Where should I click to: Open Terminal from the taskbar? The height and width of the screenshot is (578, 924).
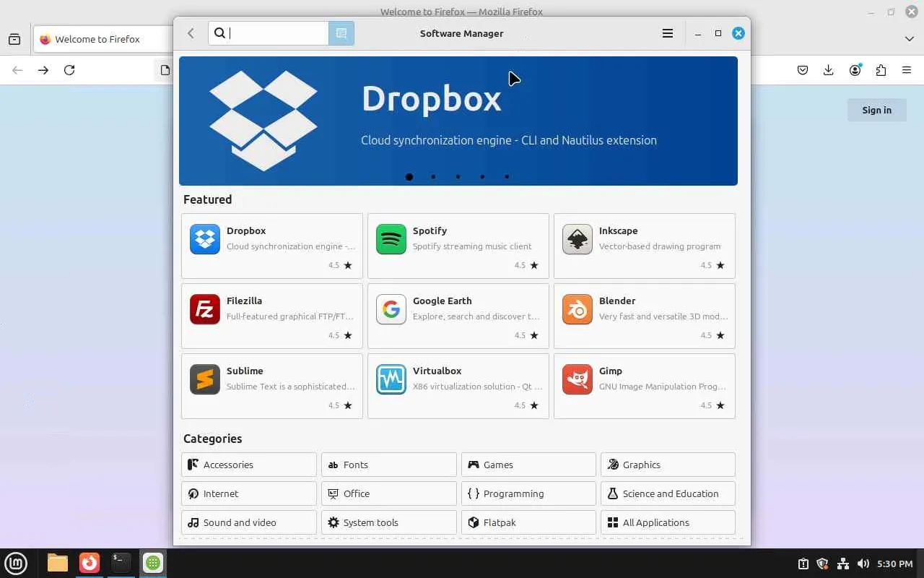(121, 563)
